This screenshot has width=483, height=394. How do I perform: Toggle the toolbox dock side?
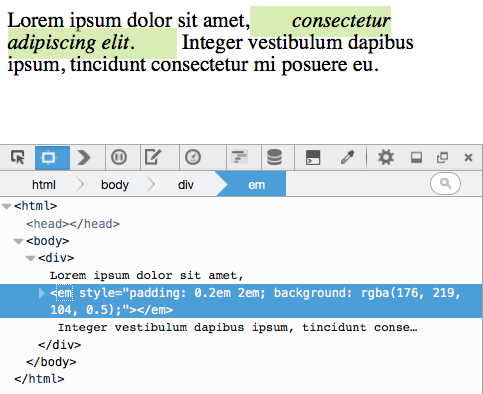tap(416, 157)
